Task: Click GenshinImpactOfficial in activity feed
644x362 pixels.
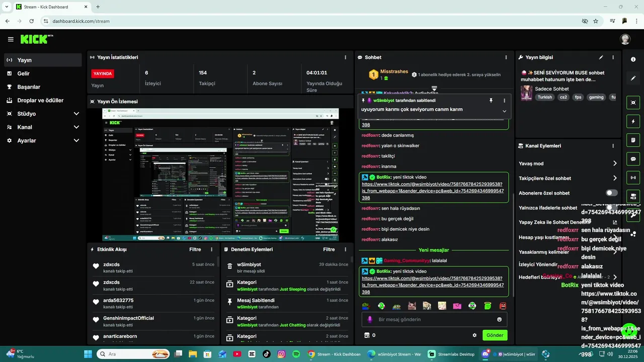Action: point(128,318)
